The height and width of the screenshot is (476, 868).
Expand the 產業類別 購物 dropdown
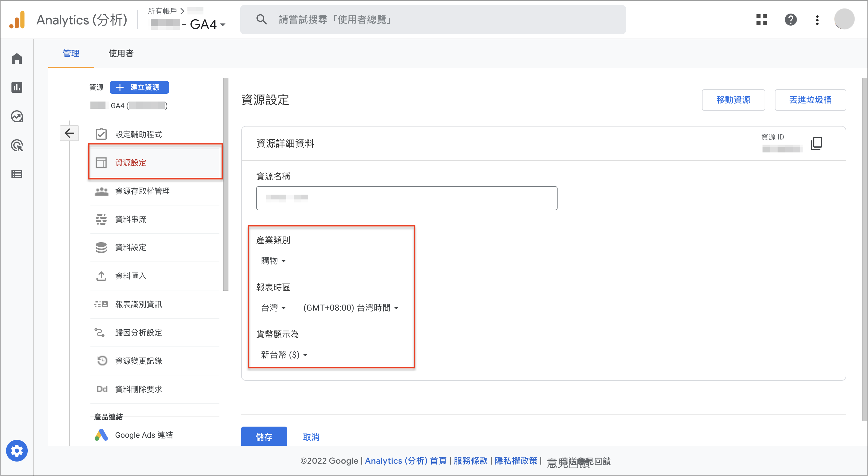[273, 261]
